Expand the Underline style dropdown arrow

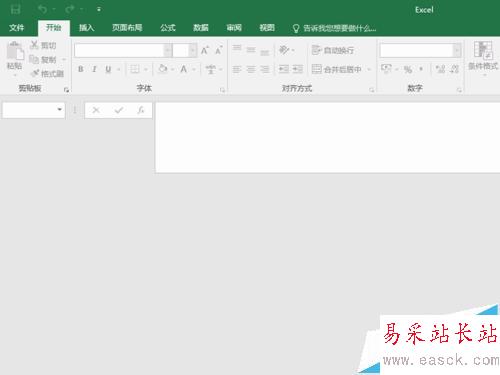[118, 69]
